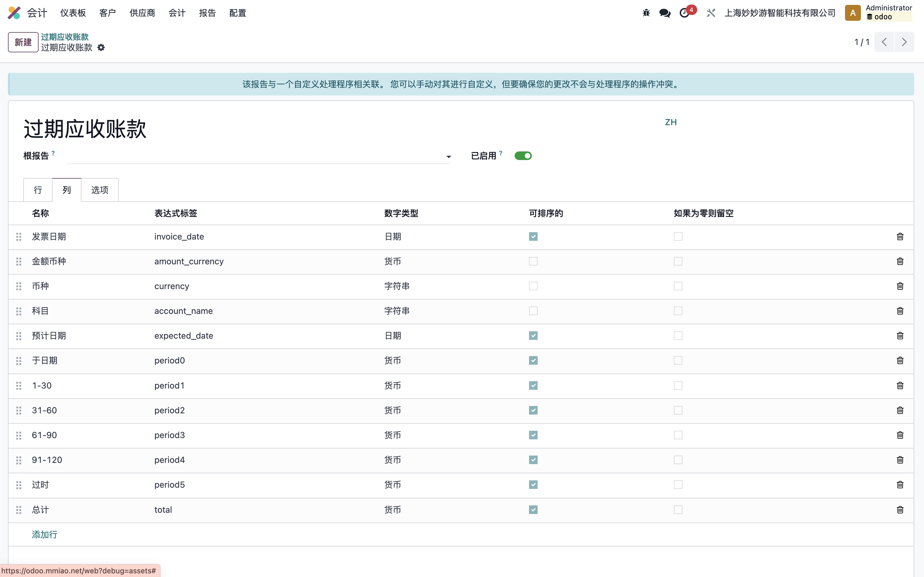Click the tools wrench icon
924x577 pixels.
click(x=711, y=13)
